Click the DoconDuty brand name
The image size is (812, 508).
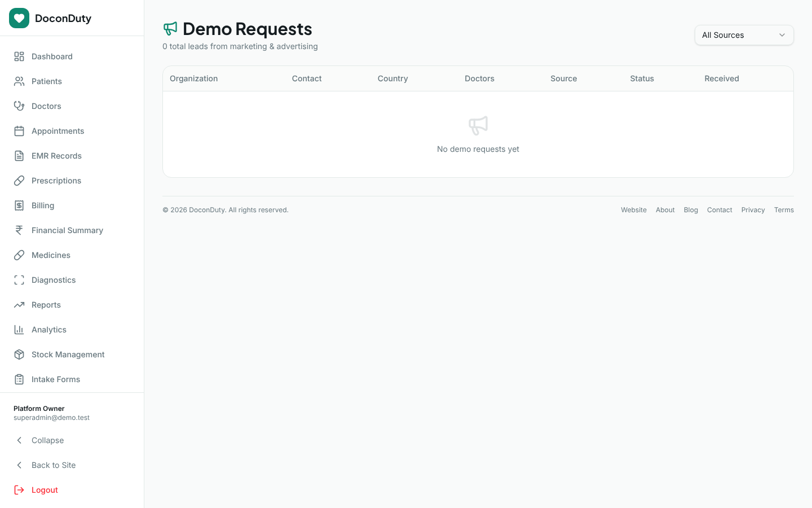63,18
